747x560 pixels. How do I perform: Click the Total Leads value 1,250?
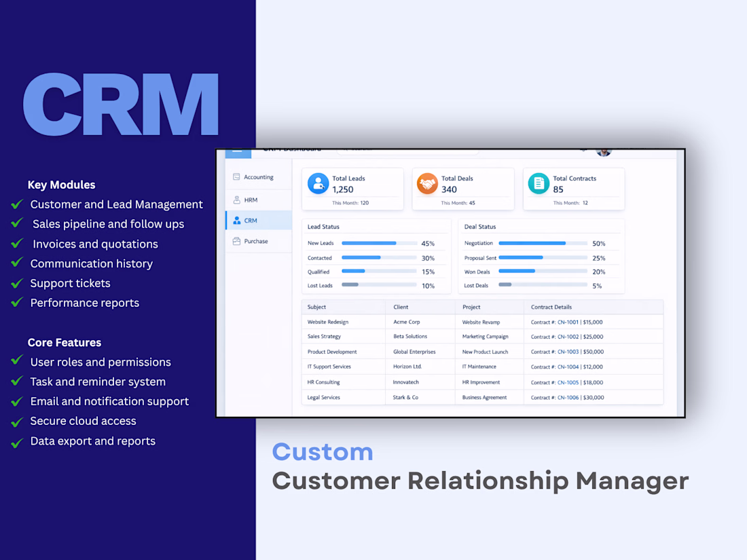click(342, 189)
